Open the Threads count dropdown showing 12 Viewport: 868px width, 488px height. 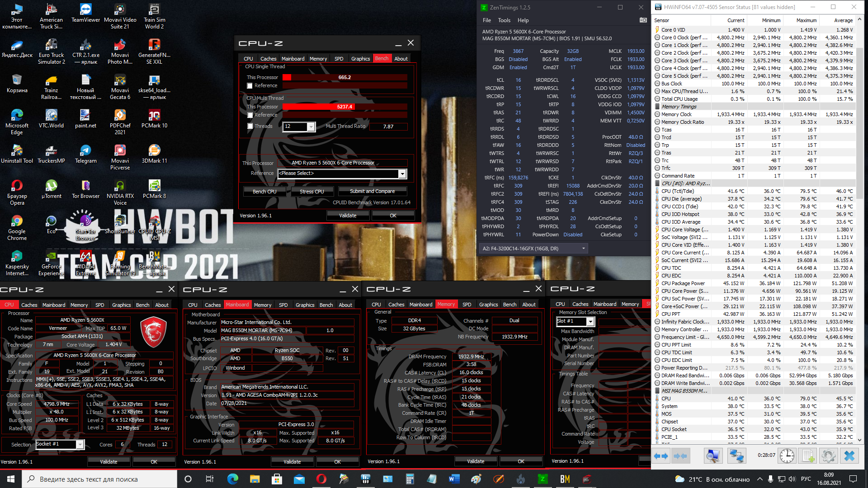[x=311, y=127]
